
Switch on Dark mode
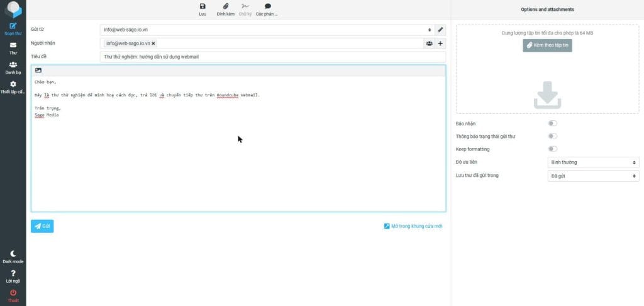[13, 257]
